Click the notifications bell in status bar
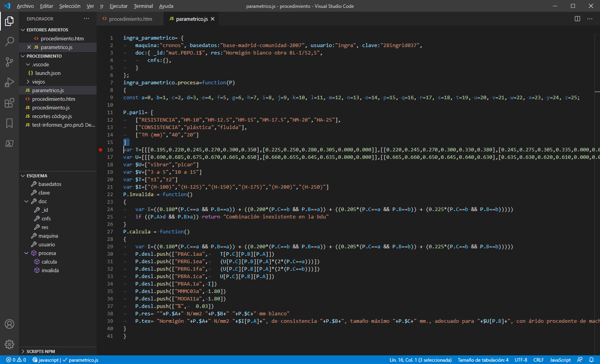The width and height of the screenshot is (600, 364). click(591, 360)
